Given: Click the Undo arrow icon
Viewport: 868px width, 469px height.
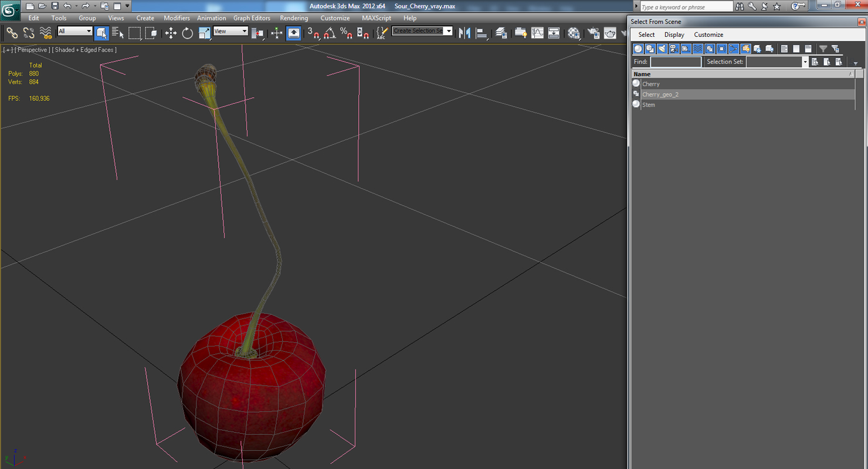Looking at the screenshot, I should [x=67, y=6].
